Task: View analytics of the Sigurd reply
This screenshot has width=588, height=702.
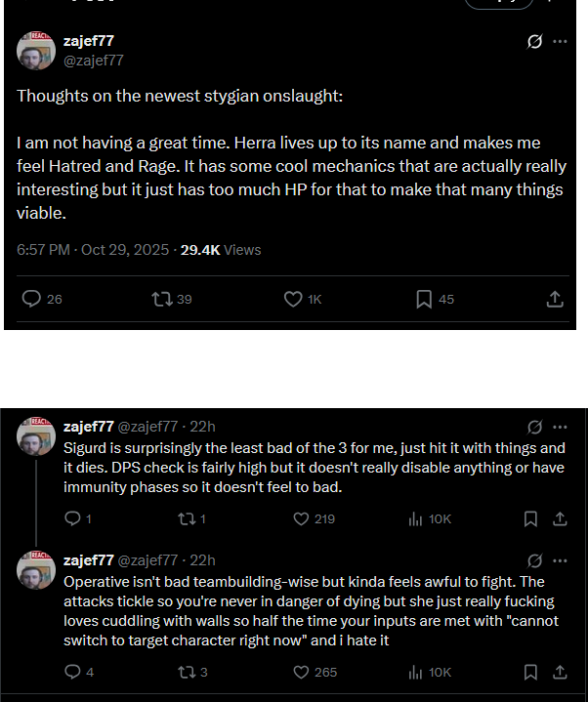Action: coord(416,519)
